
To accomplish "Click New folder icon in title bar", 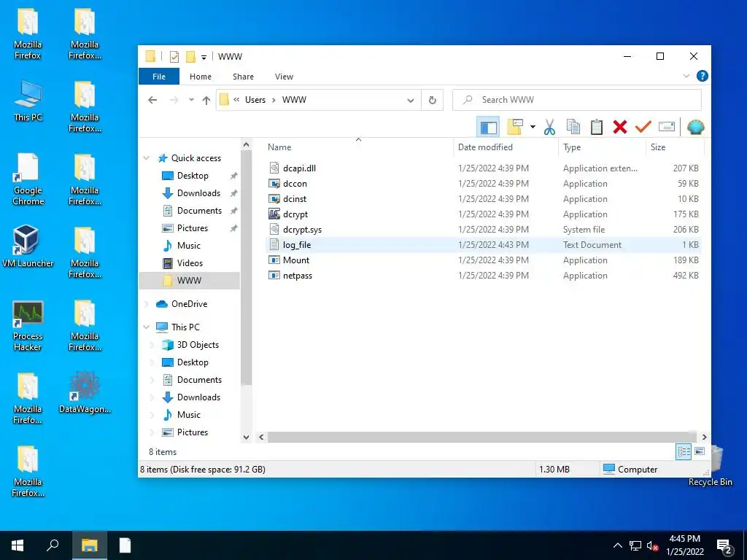I will tap(190, 57).
